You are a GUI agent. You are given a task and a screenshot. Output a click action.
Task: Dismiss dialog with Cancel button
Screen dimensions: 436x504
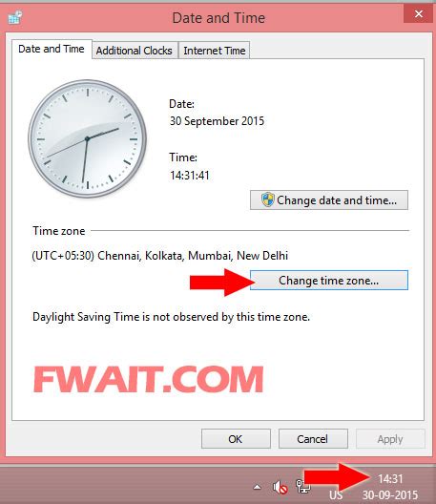point(313,439)
